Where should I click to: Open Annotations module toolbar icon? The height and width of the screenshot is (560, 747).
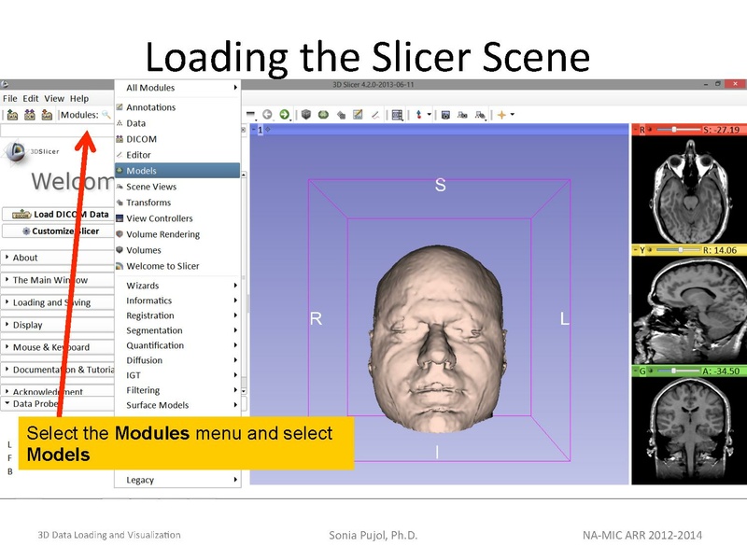pos(358,114)
